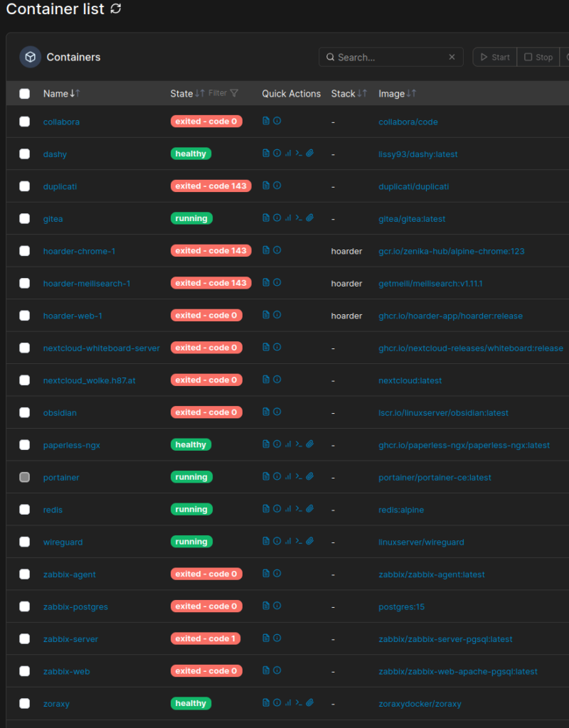Open inspect icon for zabbix-web
This screenshot has height=728, width=569.
click(x=277, y=670)
